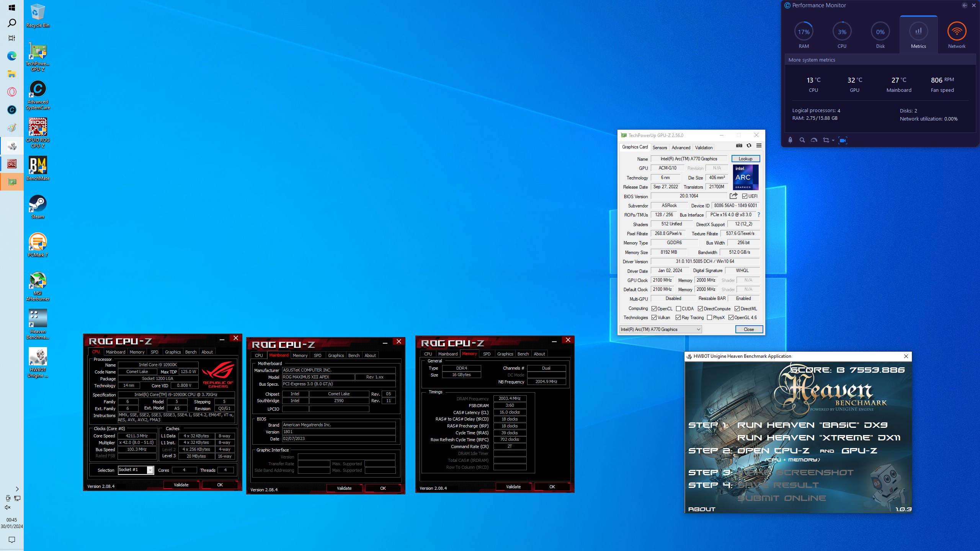Toggle the DirectML checkbox in GPU-Z
The width and height of the screenshot is (980, 551).
[737, 309]
